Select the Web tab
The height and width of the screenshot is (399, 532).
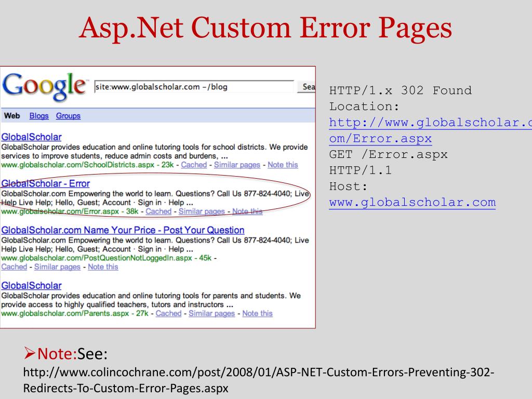pyautogui.click(x=12, y=116)
